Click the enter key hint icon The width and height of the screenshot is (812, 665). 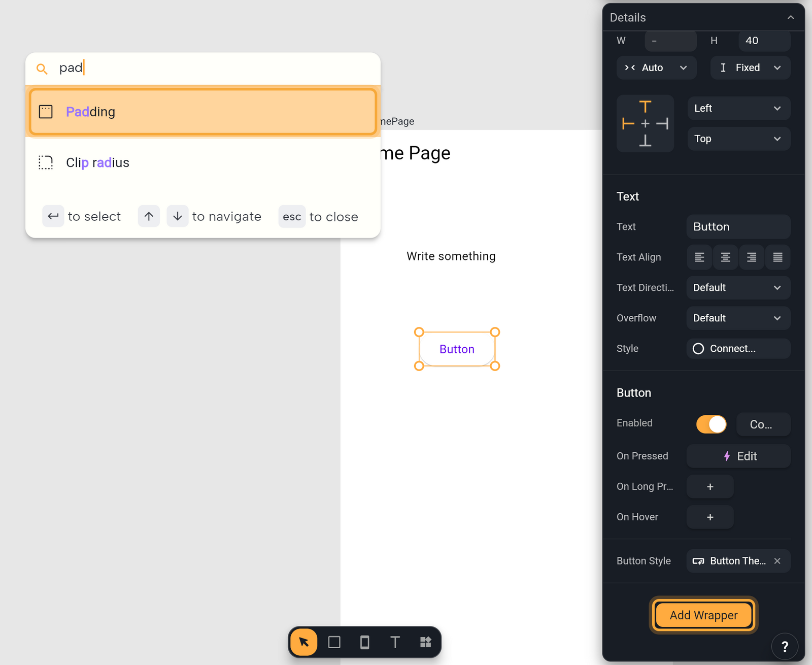(x=53, y=216)
